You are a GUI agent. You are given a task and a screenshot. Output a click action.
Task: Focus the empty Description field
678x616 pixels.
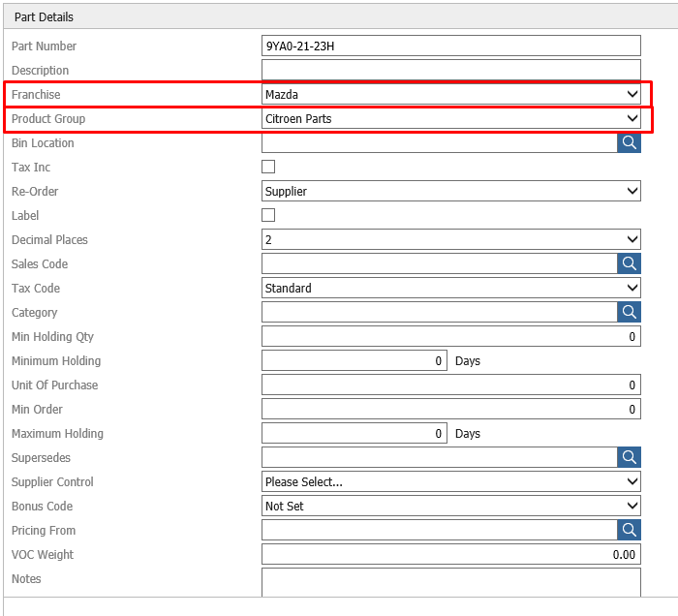click(x=451, y=70)
